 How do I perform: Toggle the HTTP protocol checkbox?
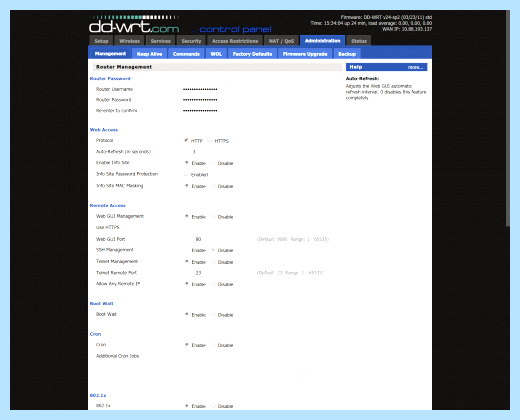point(186,140)
